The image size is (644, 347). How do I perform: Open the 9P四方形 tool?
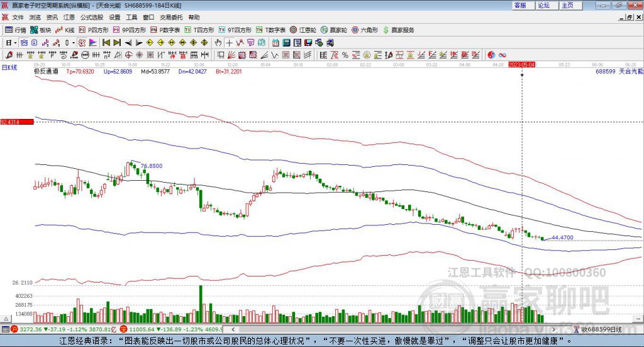coord(130,30)
